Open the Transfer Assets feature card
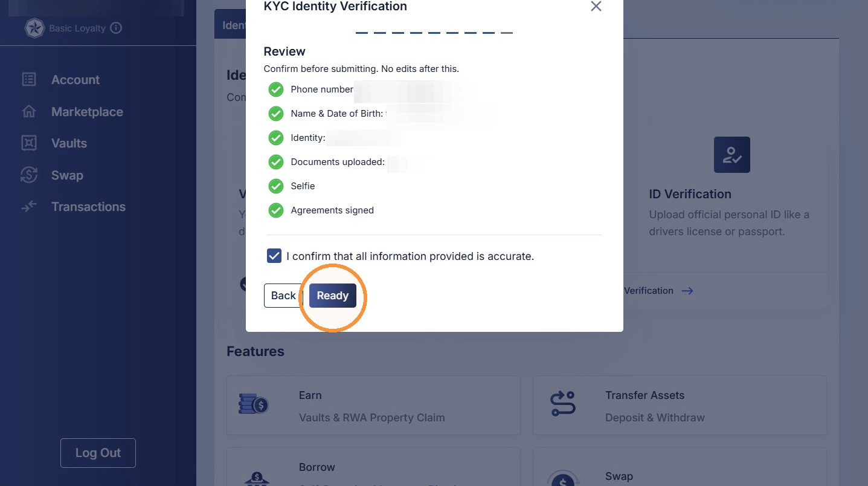Viewport: 868px width, 486px height. coord(680,405)
